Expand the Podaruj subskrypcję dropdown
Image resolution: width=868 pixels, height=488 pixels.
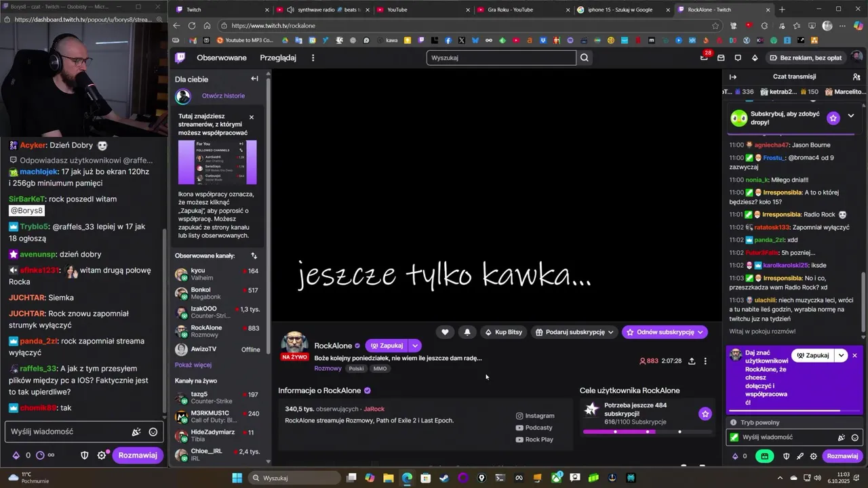pyautogui.click(x=610, y=332)
